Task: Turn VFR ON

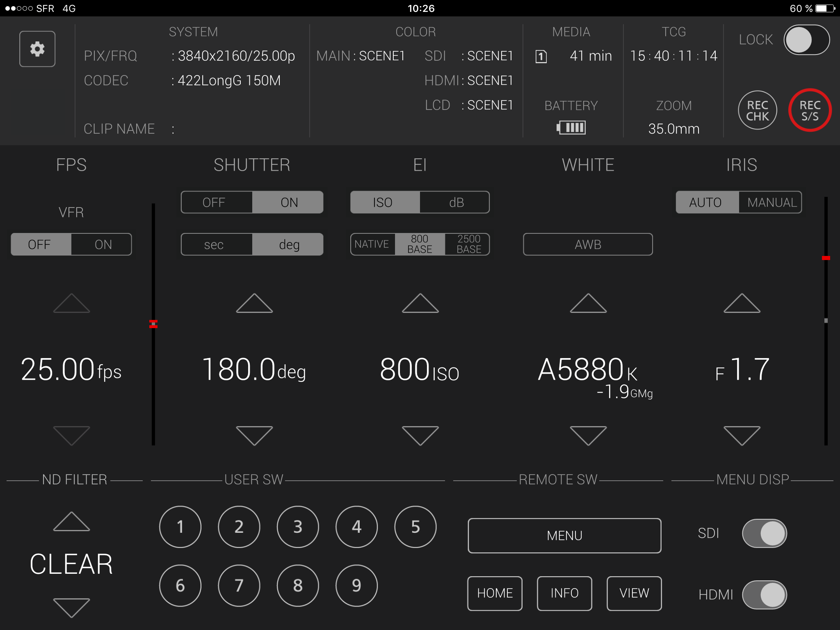Action: (x=102, y=244)
